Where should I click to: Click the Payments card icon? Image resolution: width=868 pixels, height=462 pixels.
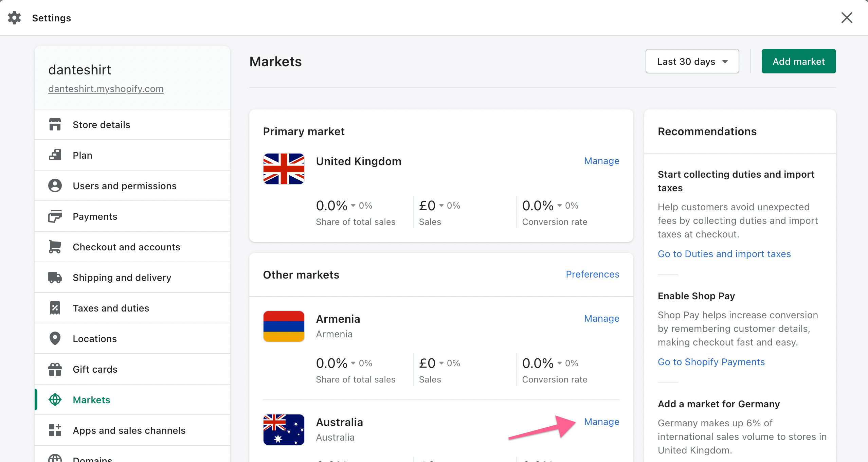click(55, 216)
